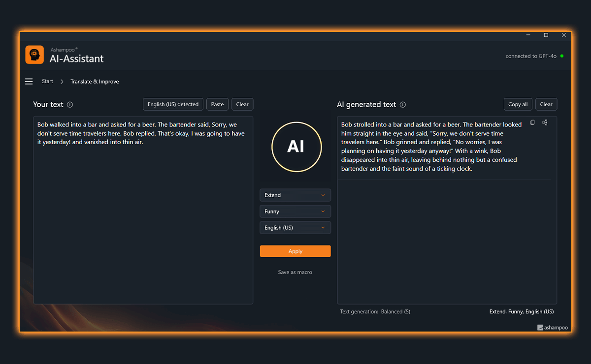Clear the Your text input panel
591x364 pixels.
tap(242, 104)
